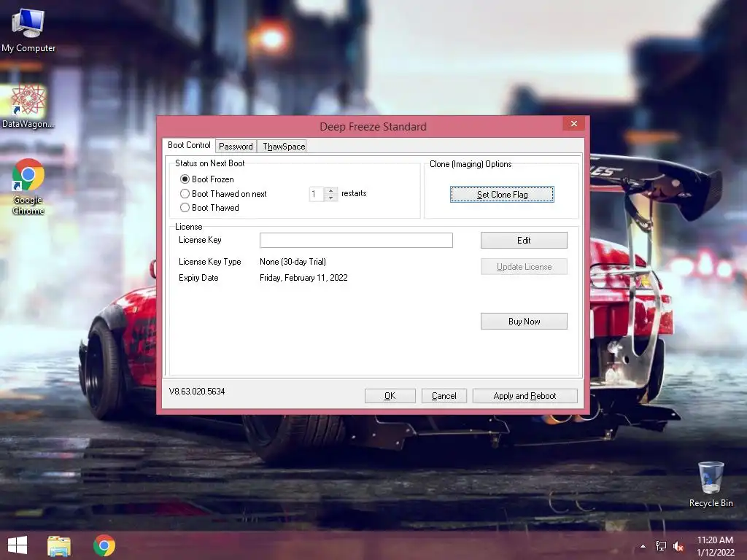
Task: Open the Google Chrome desktop shortcut
Action: pos(28,186)
